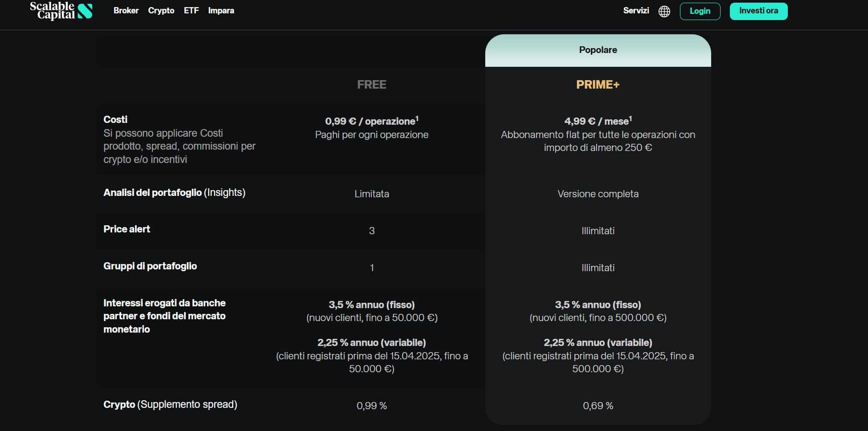
Task: Click Analisi del portafoglio row label
Action: (x=174, y=193)
